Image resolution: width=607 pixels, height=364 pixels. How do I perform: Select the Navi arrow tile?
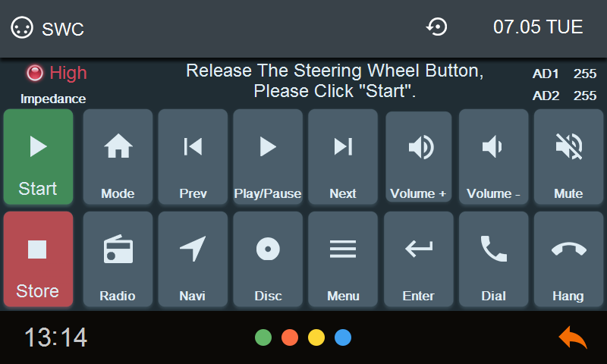click(193, 259)
